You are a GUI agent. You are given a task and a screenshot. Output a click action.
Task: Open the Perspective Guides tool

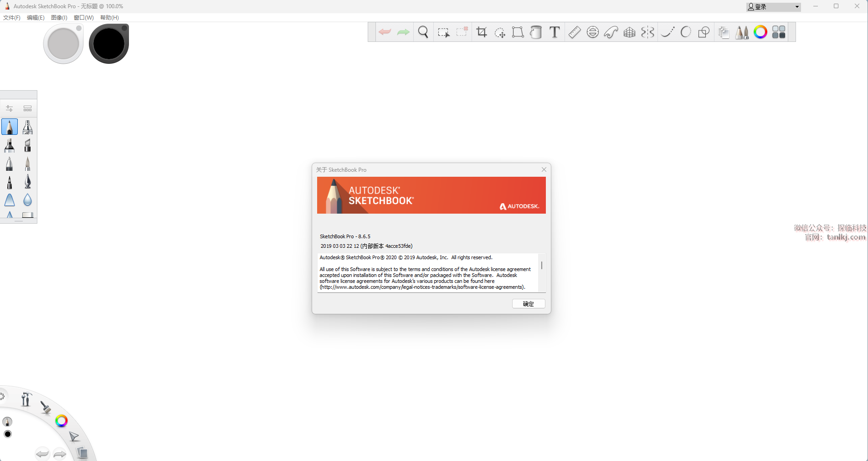point(629,32)
